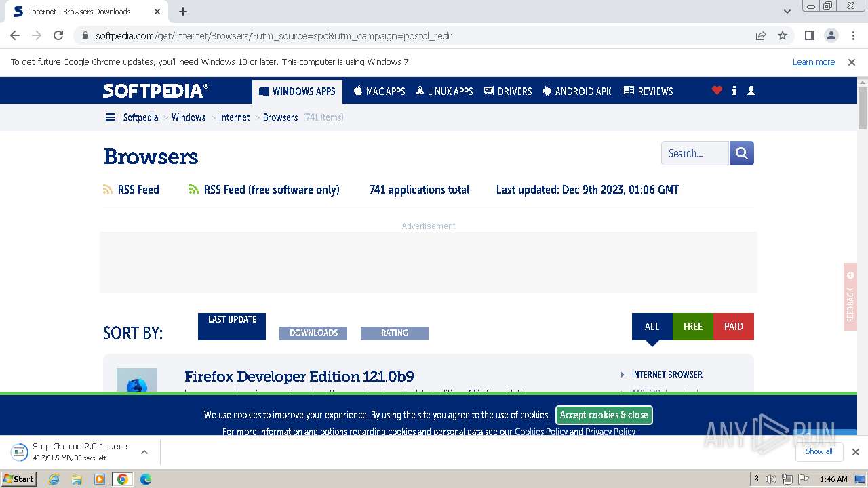Click the share page icon in the address bar

(761, 35)
